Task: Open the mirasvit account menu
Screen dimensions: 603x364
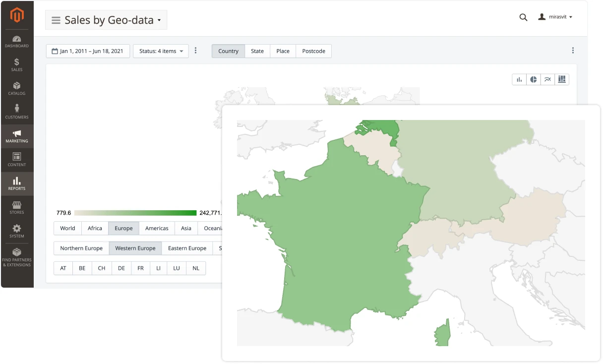Action: pos(555,16)
